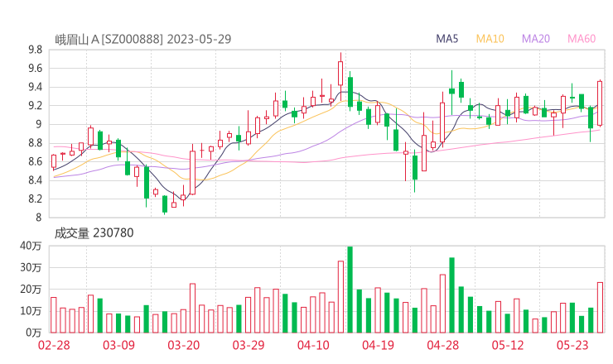Click the 05-12 date axis label
Viewport: 613px width, 364px height.
point(508,345)
